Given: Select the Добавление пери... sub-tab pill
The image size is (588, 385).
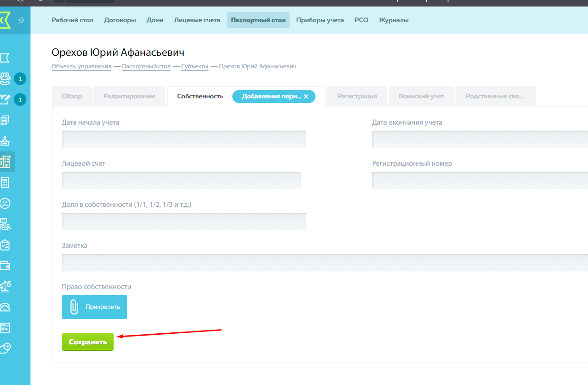Looking at the screenshot, I should [273, 96].
